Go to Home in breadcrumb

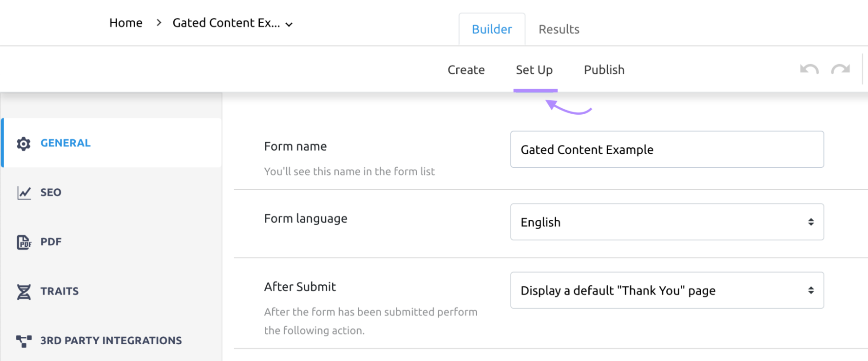[x=125, y=23]
